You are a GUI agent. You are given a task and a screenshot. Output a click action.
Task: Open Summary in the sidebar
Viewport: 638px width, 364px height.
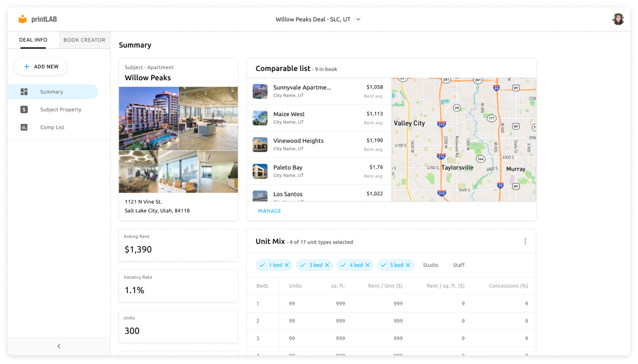(x=53, y=92)
